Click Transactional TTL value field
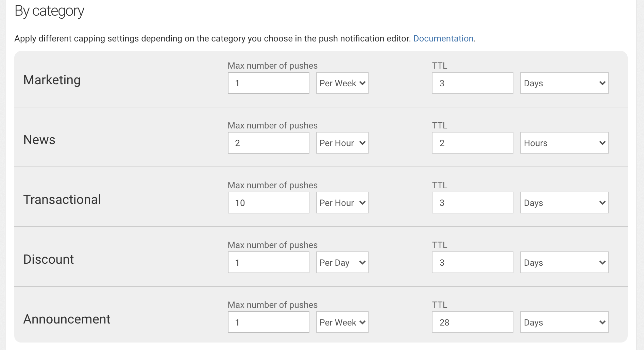 click(472, 203)
